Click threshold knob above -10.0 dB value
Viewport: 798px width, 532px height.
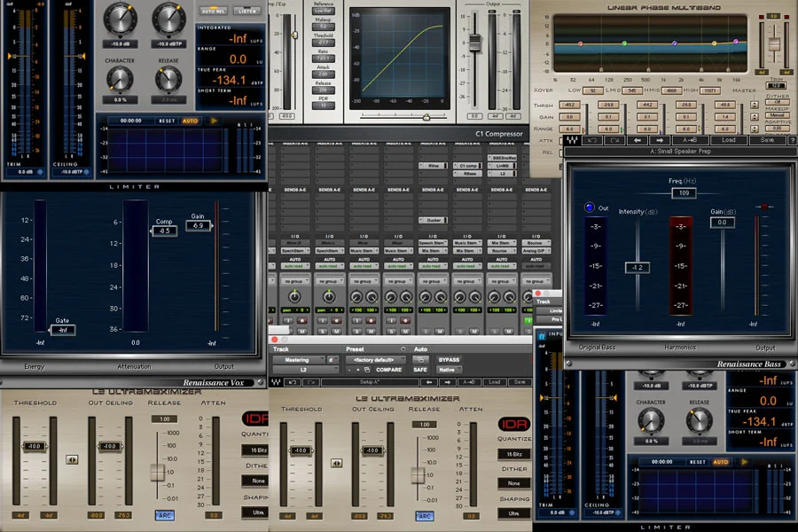click(120, 19)
